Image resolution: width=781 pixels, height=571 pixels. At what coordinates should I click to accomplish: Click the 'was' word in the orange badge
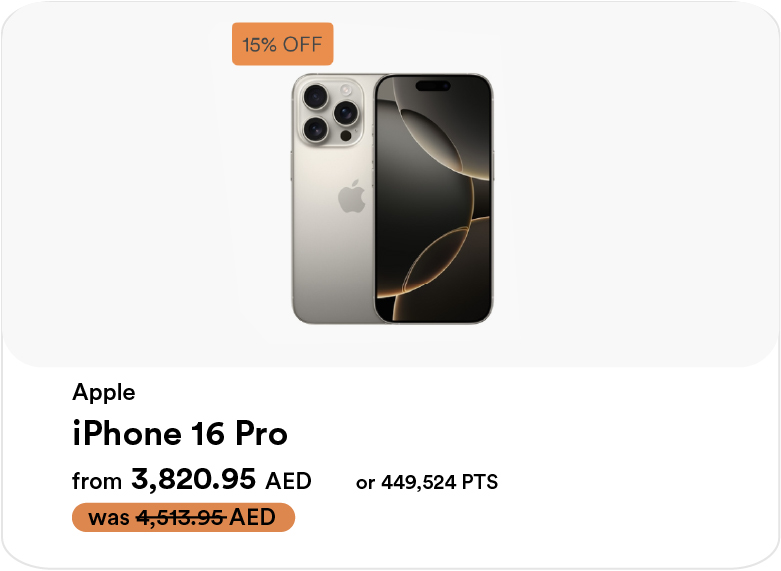109,518
